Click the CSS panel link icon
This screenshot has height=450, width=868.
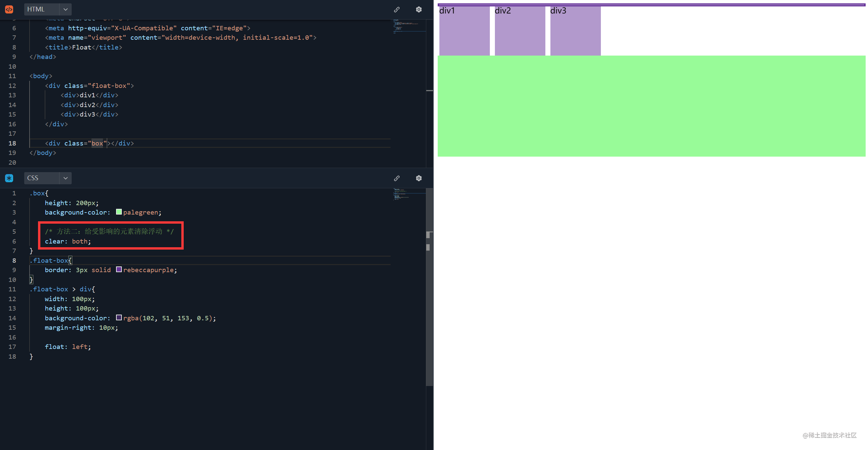click(x=397, y=178)
